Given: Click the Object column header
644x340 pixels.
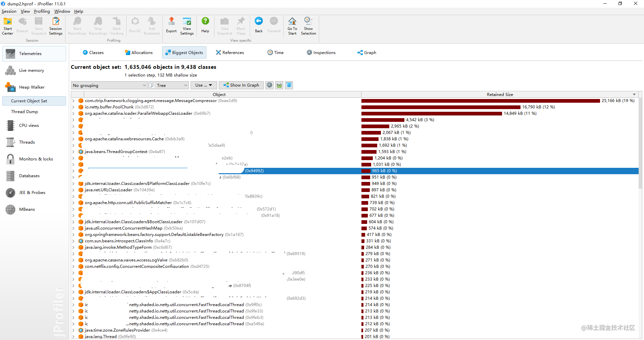Looking at the screenshot, I should coord(219,94).
